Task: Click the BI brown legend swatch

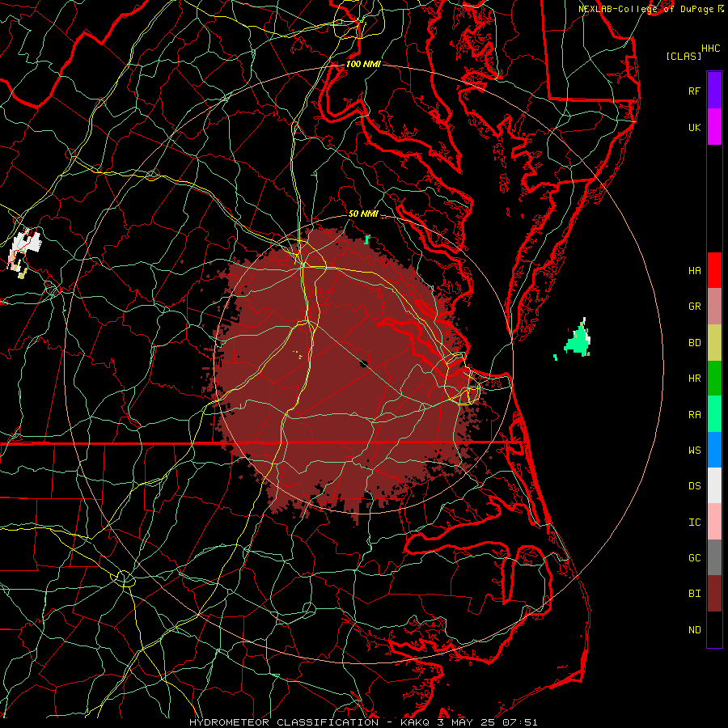Action: coord(714,594)
